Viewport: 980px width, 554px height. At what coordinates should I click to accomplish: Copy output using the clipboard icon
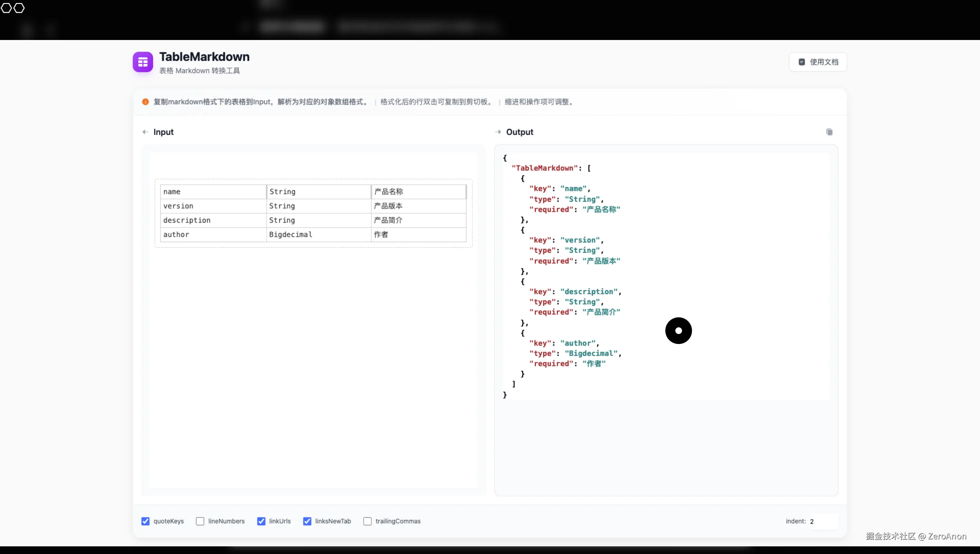pyautogui.click(x=829, y=132)
